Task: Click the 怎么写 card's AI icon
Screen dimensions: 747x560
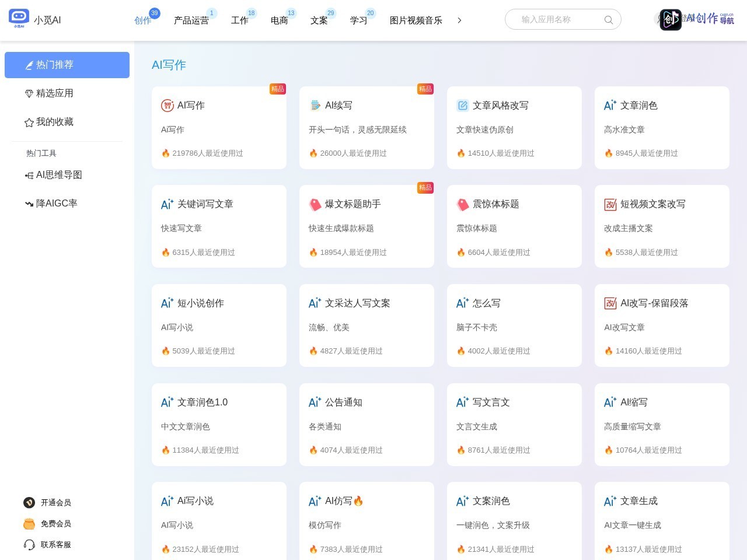Action: pos(463,303)
